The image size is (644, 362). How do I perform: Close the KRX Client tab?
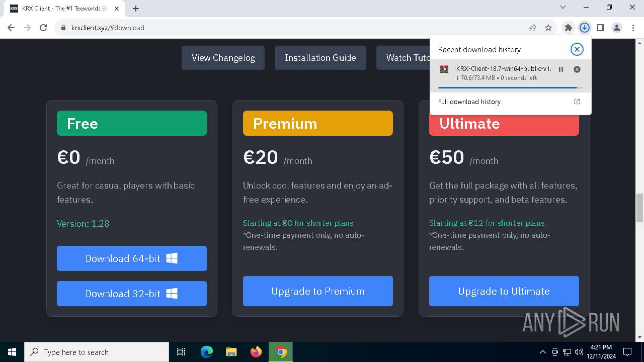pyautogui.click(x=117, y=8)
